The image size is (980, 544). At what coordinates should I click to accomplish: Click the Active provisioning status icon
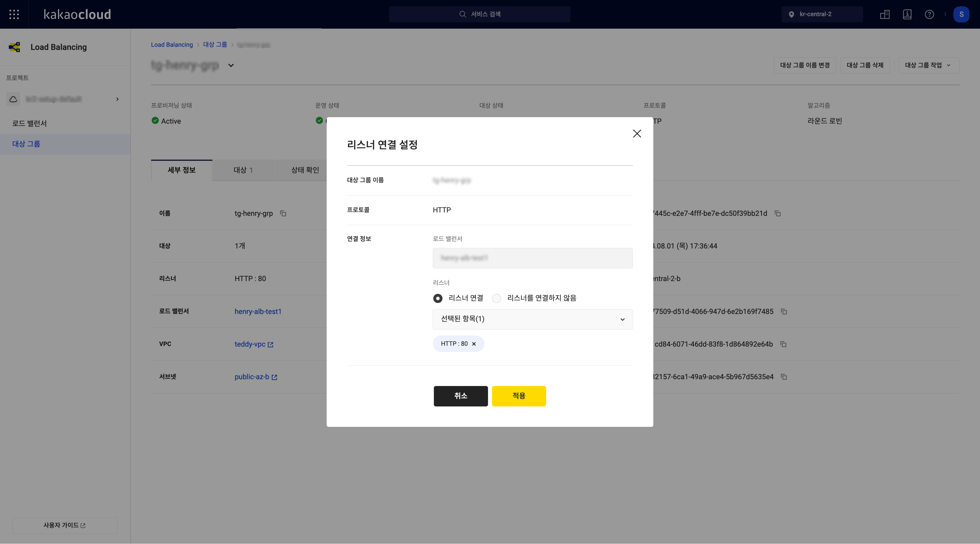pos(155,121)
